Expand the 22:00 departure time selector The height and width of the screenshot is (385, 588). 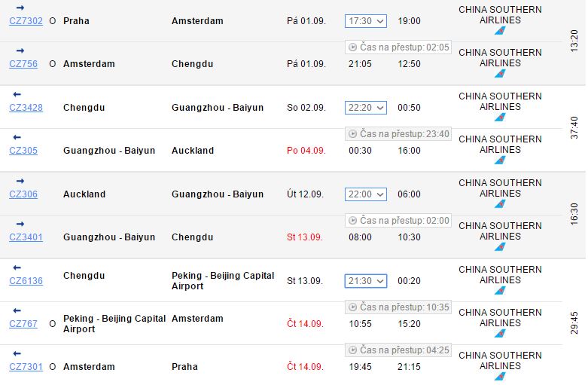click(x=366, y=194)
